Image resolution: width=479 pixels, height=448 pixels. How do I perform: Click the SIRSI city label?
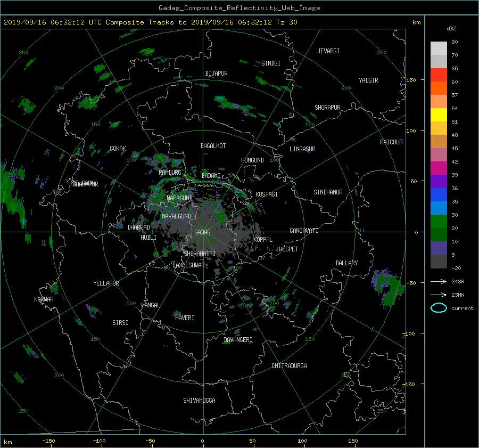pyautogui.click(x=120, y=323)
